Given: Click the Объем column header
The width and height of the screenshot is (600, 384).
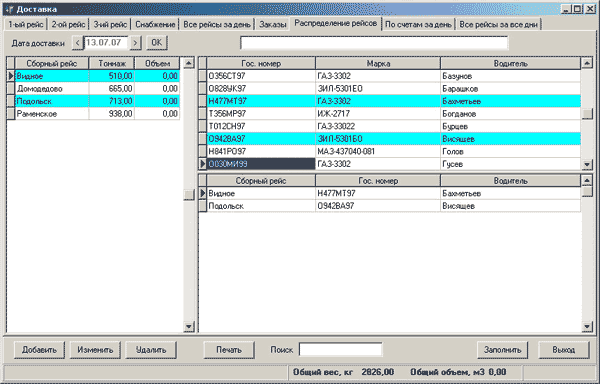Looking at the screenshot, I should point(157,63).
